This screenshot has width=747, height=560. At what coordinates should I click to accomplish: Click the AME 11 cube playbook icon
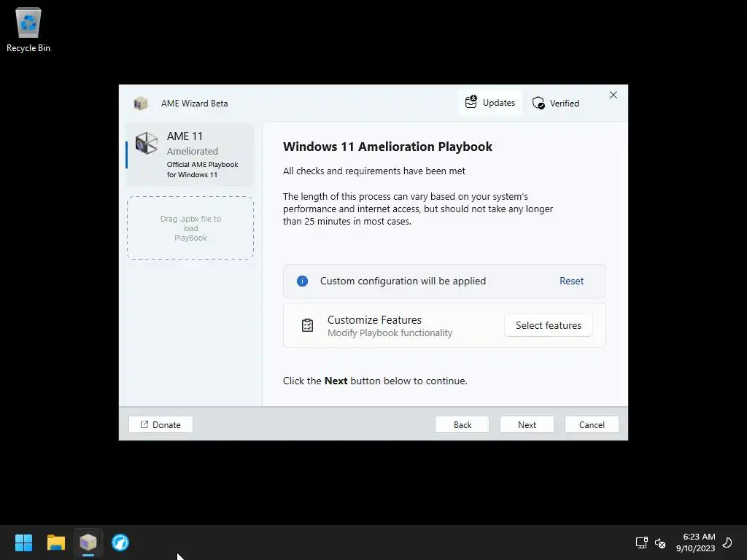(x=146, y=143)
